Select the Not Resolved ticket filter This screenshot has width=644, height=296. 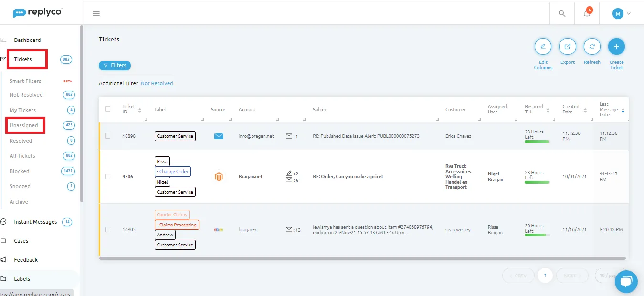click(26, 95)
